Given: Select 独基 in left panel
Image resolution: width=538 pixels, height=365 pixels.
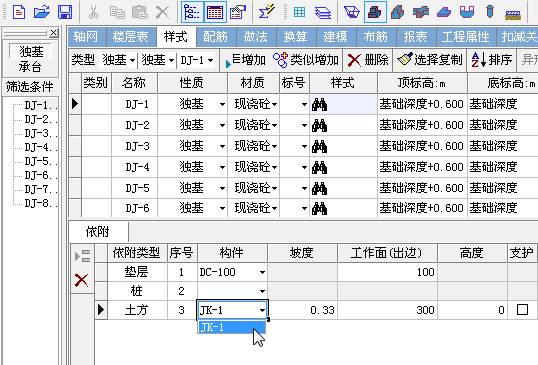Looking at the screenshot, I should pyautogui.click(x=31, y=52).
